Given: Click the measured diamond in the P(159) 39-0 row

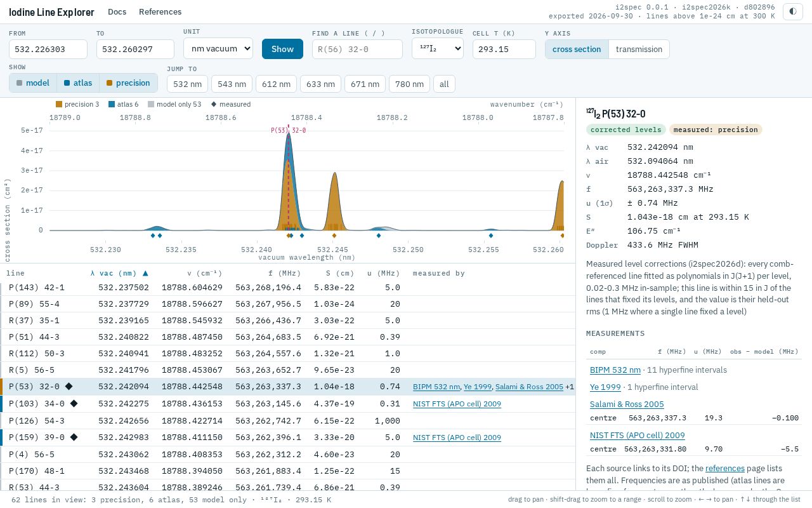Looking at the screenshot, I should tap(74, 437).
